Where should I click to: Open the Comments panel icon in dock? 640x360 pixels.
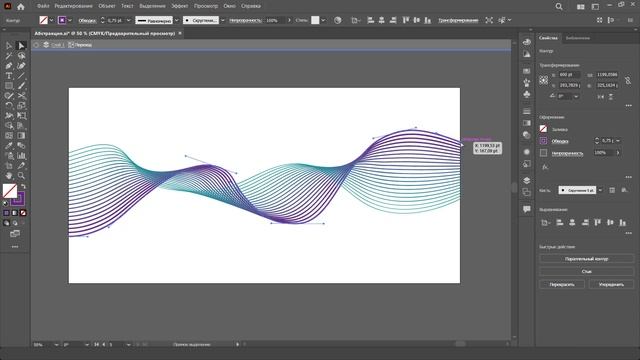(x=527, y=209)
